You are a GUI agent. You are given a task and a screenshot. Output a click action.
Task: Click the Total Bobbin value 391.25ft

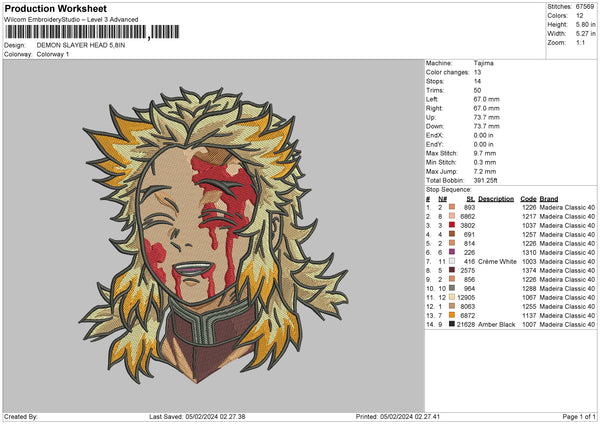click(485, 180)
